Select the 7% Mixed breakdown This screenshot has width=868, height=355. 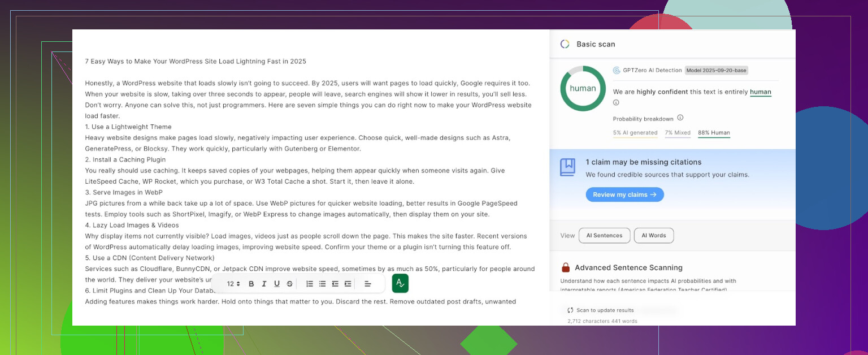pos(678,133)
